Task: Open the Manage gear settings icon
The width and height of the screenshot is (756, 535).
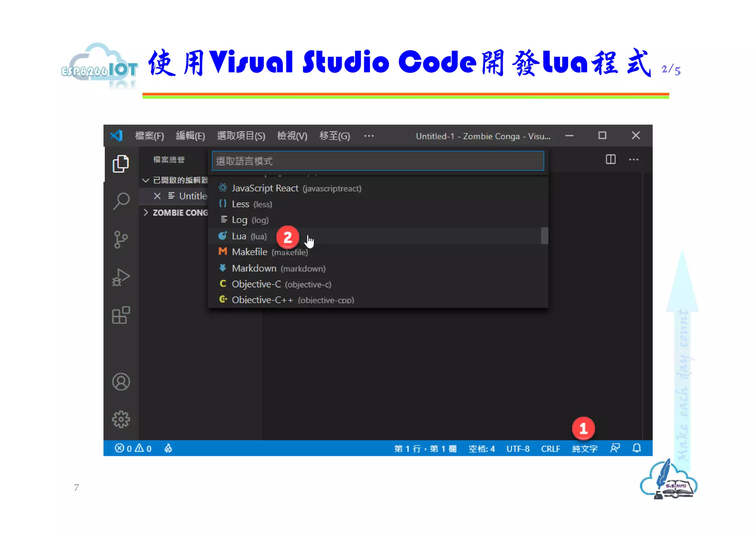Action: [121, 419]
